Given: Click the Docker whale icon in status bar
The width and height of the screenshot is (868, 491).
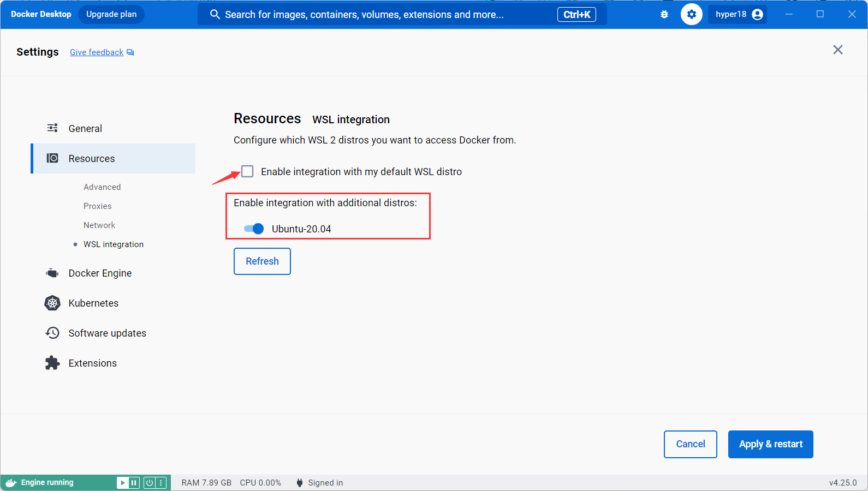Looking at the screenshot, I should (x=11, y=483).
